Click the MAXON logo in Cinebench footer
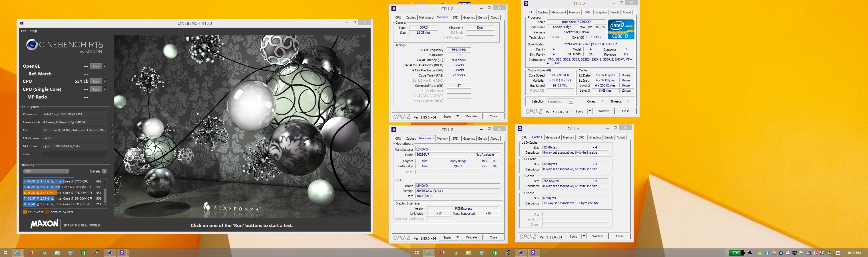The width and height of the screenshot is (868, 257). click(x=44, y=224)
